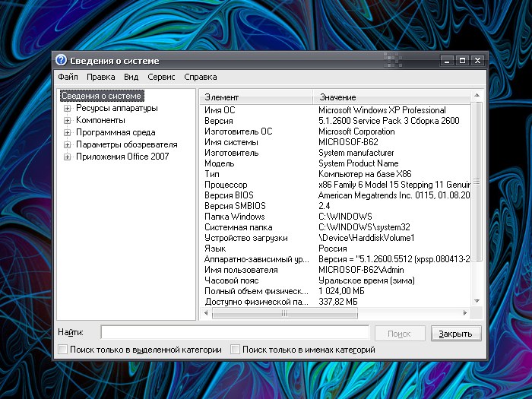Maximize the Сведения о системе window
The width and height of the screenshot is (532, 399).
coord(462,61)
